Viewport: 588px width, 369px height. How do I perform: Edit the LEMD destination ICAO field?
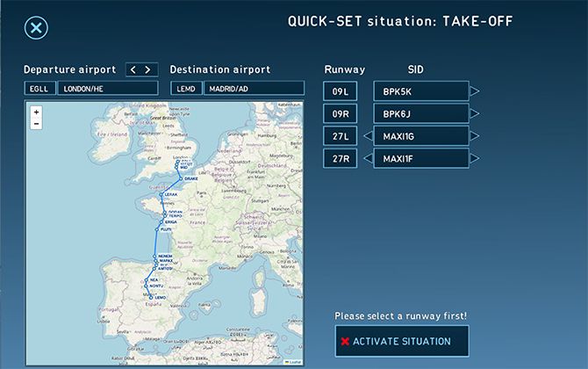click(186, 89)
